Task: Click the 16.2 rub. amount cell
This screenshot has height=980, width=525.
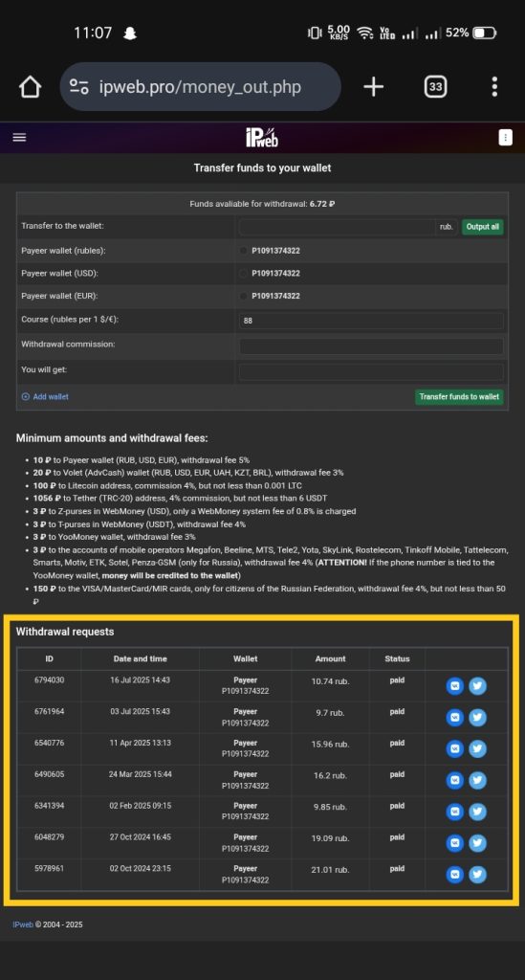Action: (330, 775)
